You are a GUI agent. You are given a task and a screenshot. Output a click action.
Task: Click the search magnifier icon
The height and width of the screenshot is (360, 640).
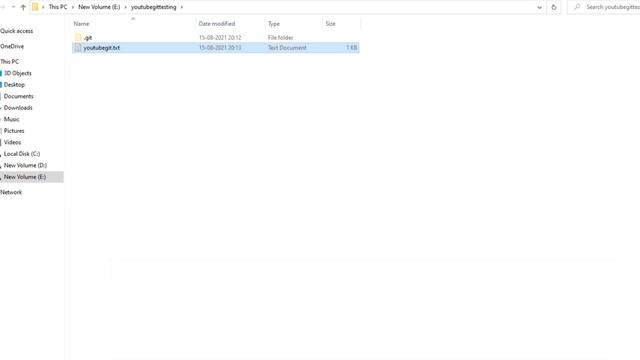pyautogui.click(x=577, y=7)
